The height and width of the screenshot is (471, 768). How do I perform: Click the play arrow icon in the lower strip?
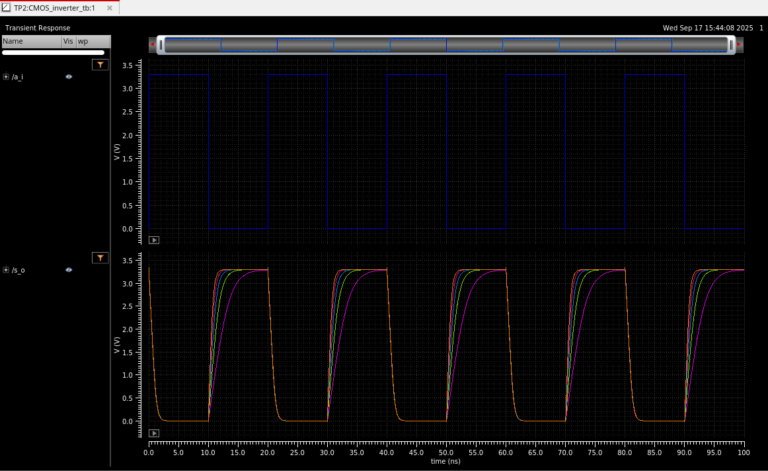pos(153,433)
